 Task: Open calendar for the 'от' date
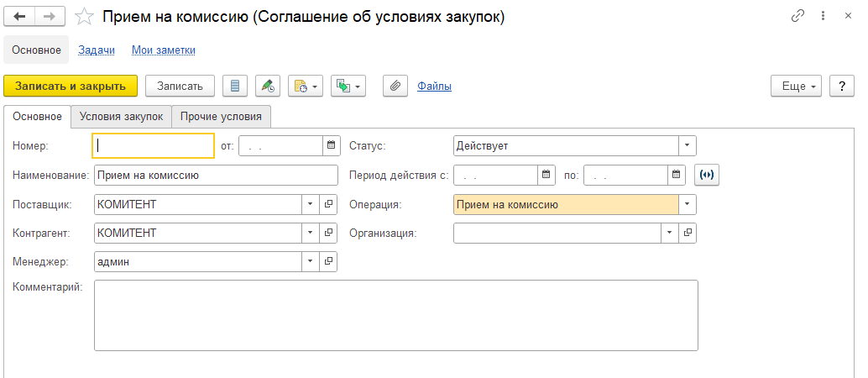(331, 145)
